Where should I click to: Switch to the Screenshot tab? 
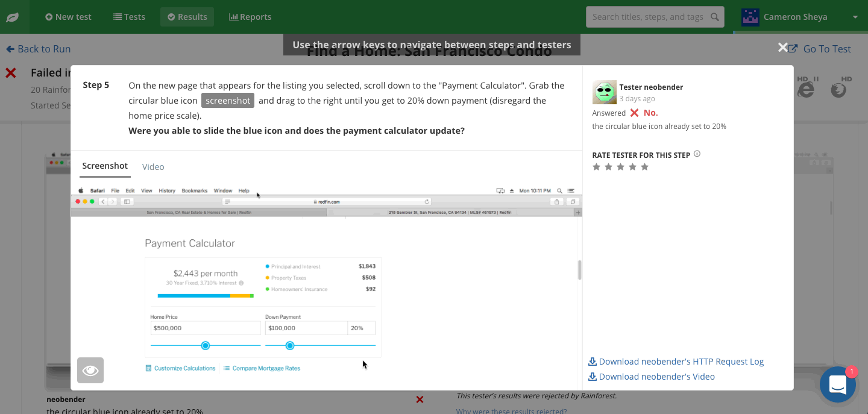click(x=105, y=166)
